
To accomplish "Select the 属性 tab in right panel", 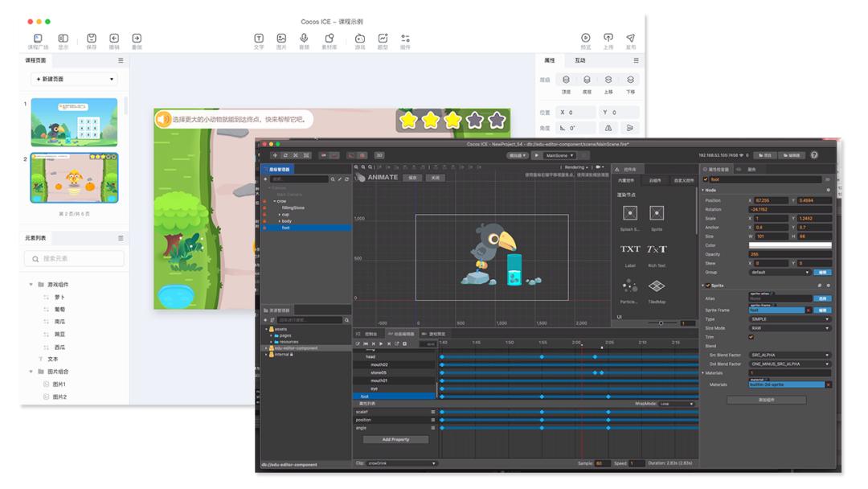I will [x=550, y=60].
